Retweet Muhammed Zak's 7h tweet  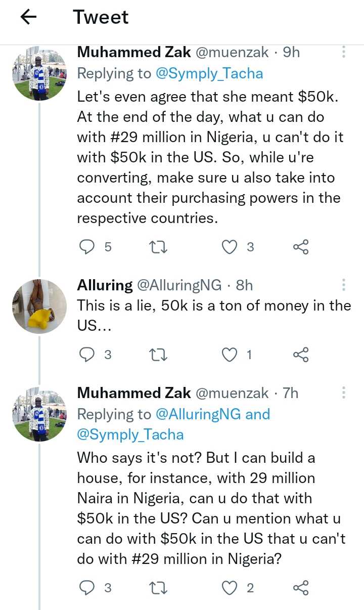point(159,588)
